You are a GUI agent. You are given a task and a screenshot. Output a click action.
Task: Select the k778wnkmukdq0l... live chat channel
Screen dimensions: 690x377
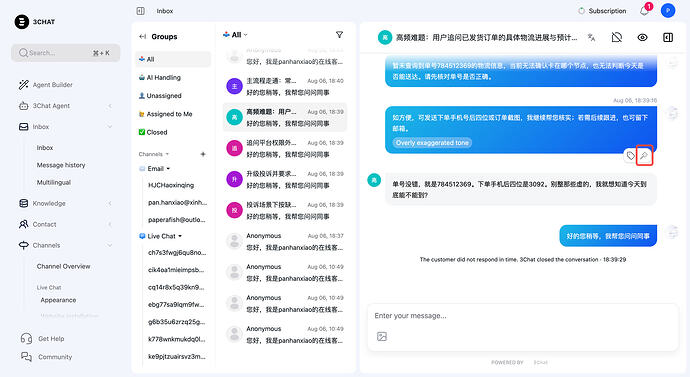click(176, 339)
